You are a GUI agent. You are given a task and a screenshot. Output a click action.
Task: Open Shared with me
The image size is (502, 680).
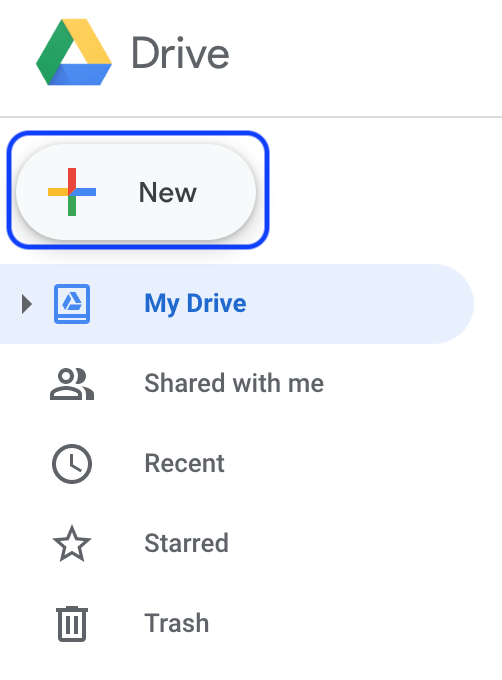tap(234, 383)
